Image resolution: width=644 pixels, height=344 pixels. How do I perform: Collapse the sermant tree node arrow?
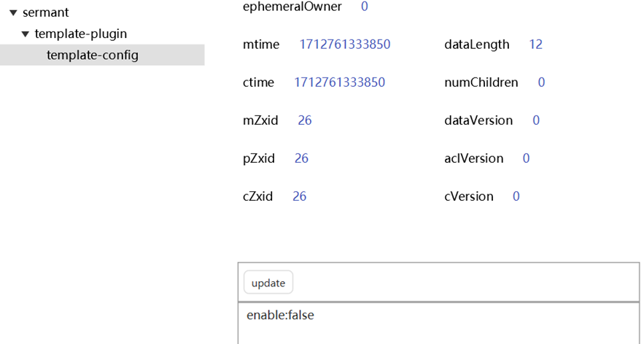pyautogui.click(x=13, y=12)
